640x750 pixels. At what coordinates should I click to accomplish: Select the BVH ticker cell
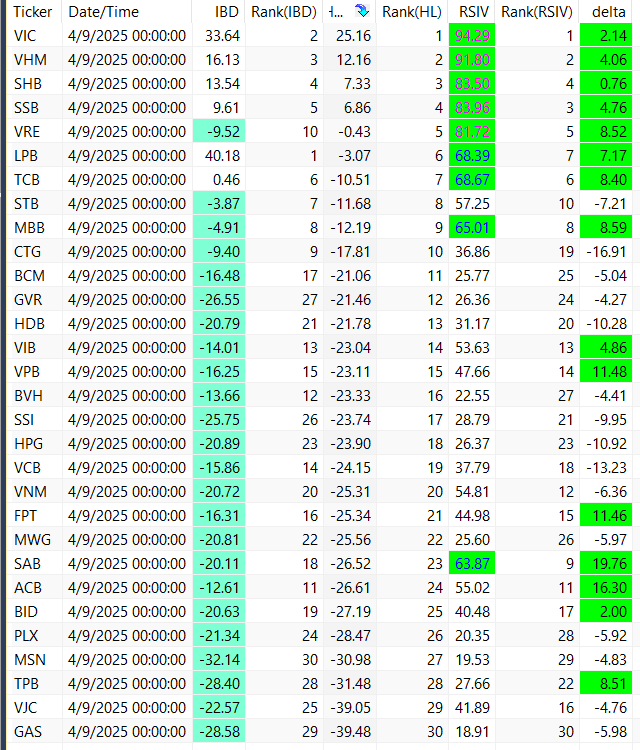pyautogui.click(x=34, y=396)
